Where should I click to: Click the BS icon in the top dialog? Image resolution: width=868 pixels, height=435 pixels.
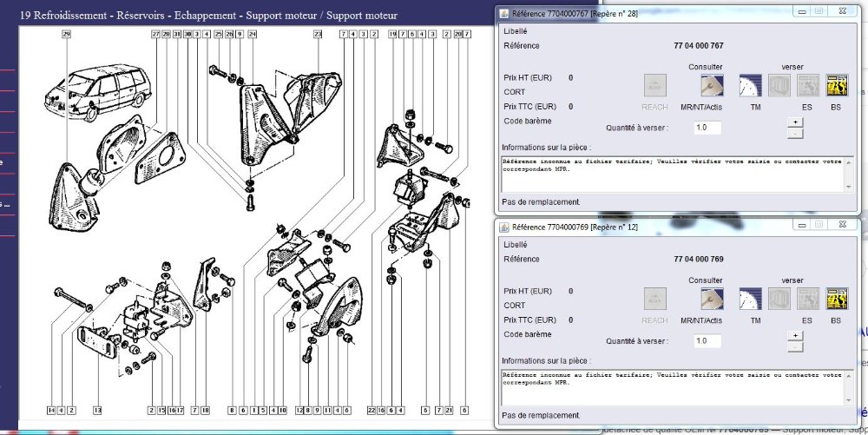pos(836,84)
